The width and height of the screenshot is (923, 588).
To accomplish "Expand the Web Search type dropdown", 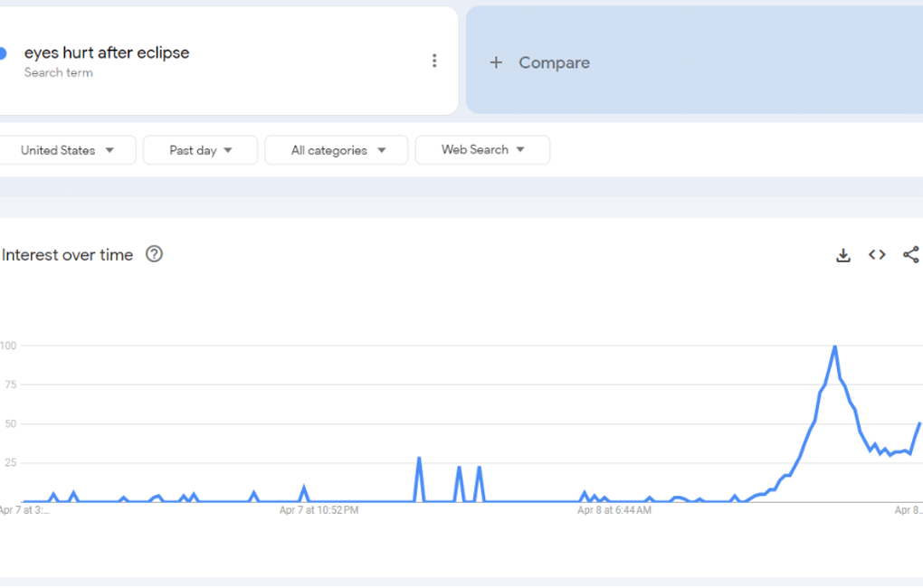I will (x=482, y=150).
